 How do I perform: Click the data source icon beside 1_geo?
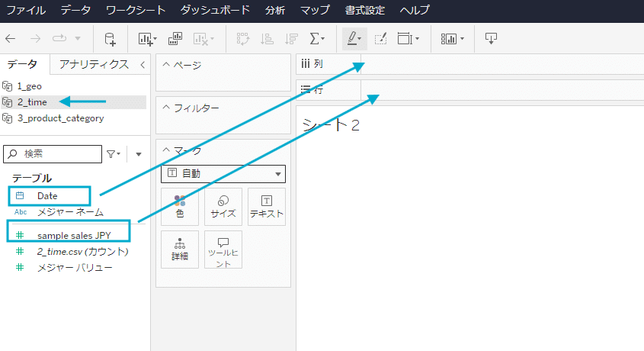(8, 86)
